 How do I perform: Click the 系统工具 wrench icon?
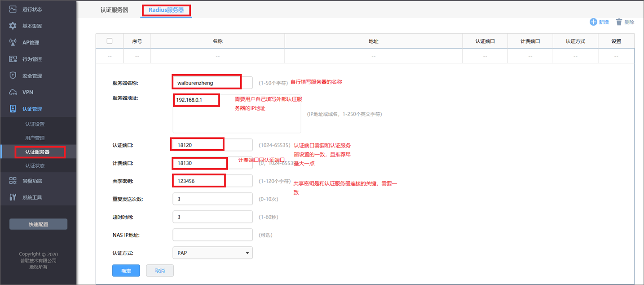[x=13, y=197]
